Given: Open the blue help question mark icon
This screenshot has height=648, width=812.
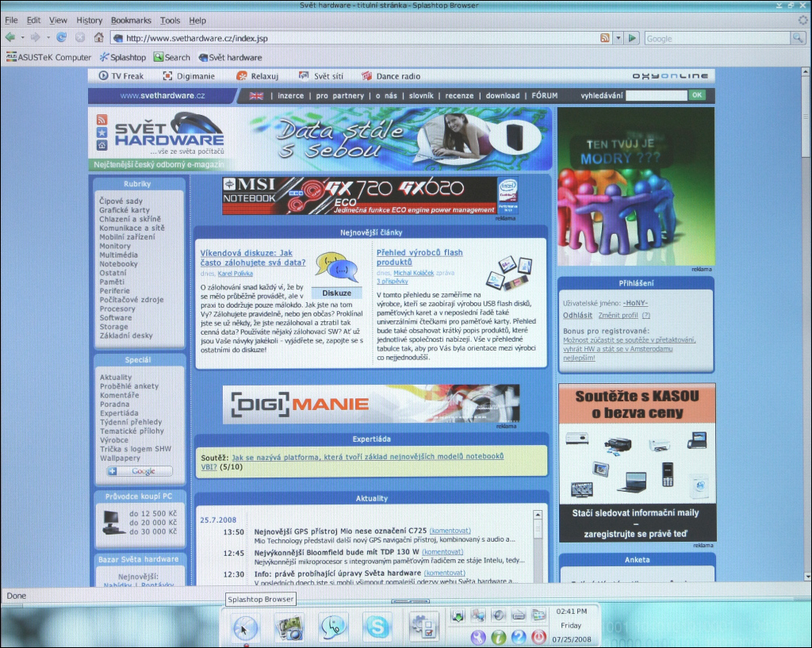Looking at the screenshot, I should (x=519, y=636).
